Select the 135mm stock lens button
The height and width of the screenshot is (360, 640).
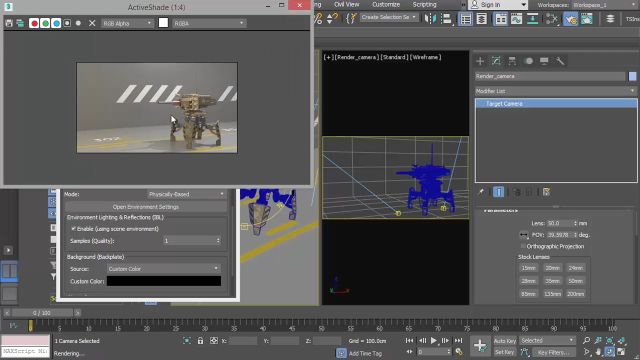tap(552, 293)
